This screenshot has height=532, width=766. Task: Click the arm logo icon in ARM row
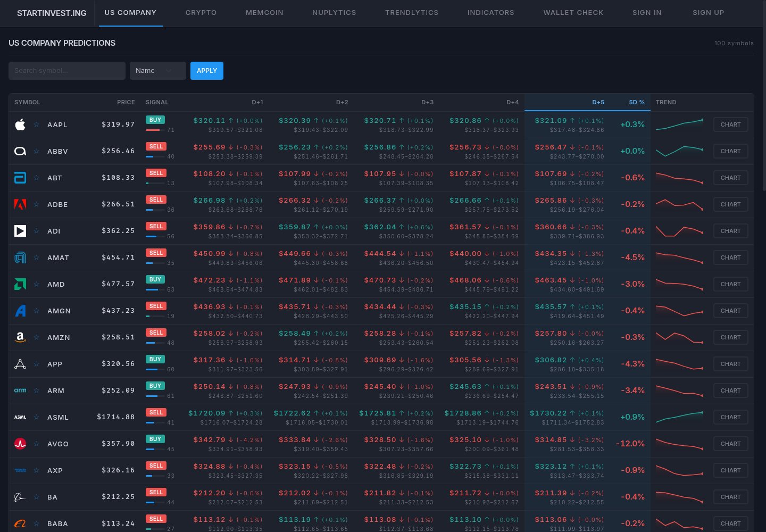coord(20,390)
